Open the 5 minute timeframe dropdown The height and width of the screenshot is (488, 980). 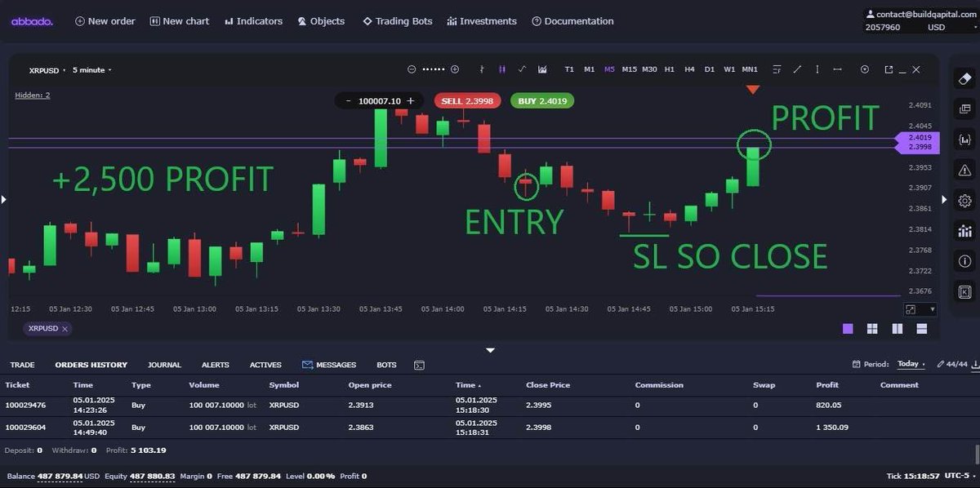90,70
